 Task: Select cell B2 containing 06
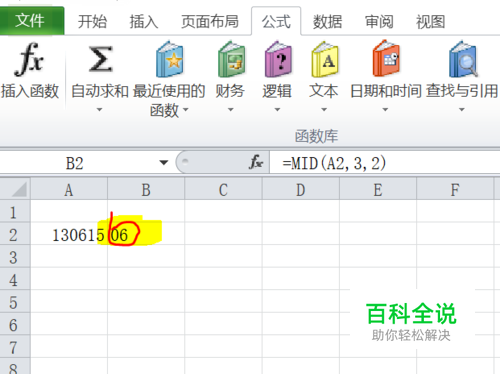pos(146,234)
